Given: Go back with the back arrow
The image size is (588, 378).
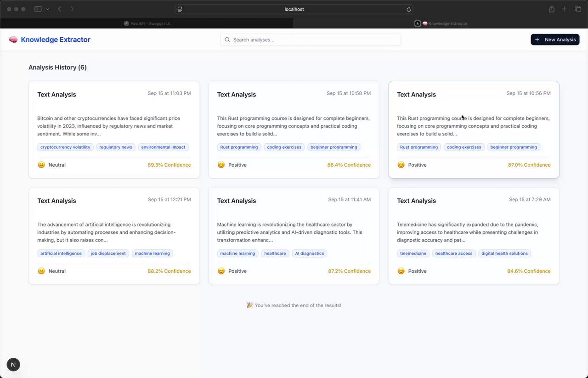Looking at the screenshot, I should click(60, 9).
